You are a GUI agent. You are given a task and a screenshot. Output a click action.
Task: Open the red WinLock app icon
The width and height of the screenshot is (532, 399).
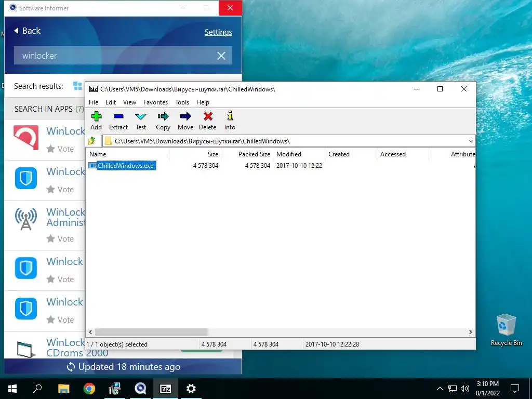(26, 137)
